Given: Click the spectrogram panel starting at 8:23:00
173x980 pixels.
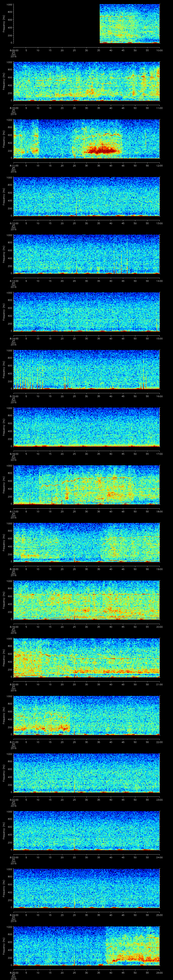Looking at the screenshot, I should pyautogui.click(x=87, y=831).
